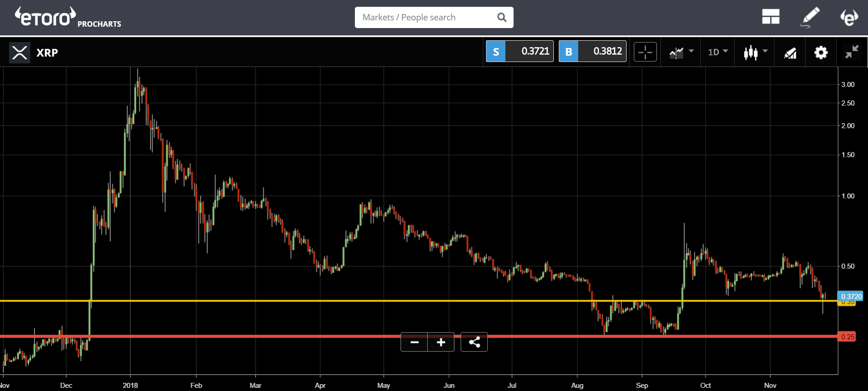Click the Jun label on time axis
Viewport: 868px width, 391px height.
(x=449, y=385)
